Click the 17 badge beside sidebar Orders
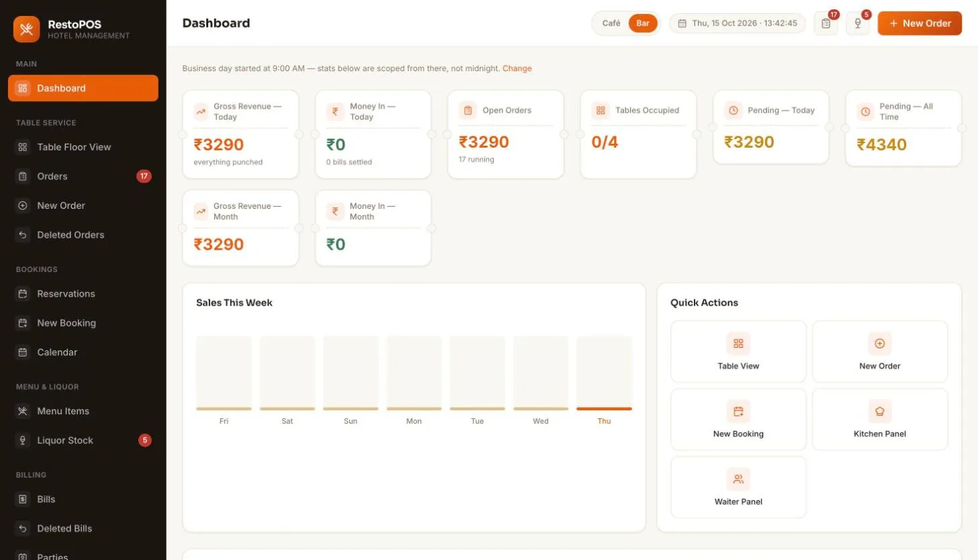 pos(144,177)
